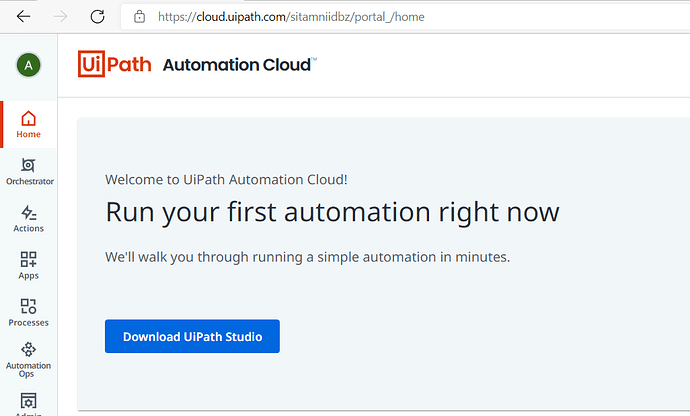Open the Automation Ops sidebar icon
The width and height of the screenshot is (690, 416).
tap(29, 357)
